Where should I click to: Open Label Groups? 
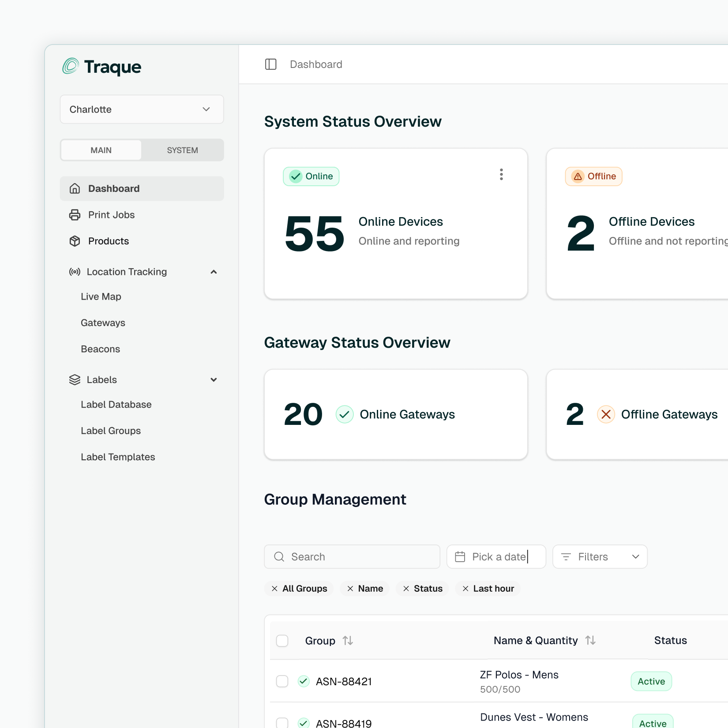tap(111, 431)
